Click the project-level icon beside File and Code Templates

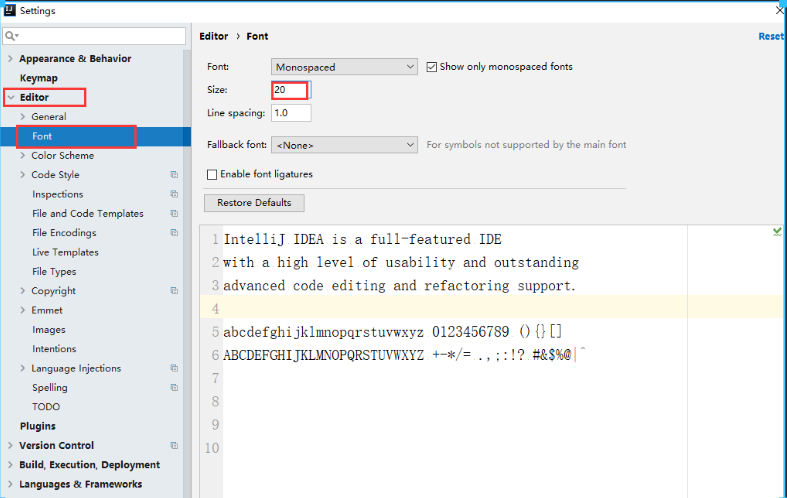click(174, 213)
